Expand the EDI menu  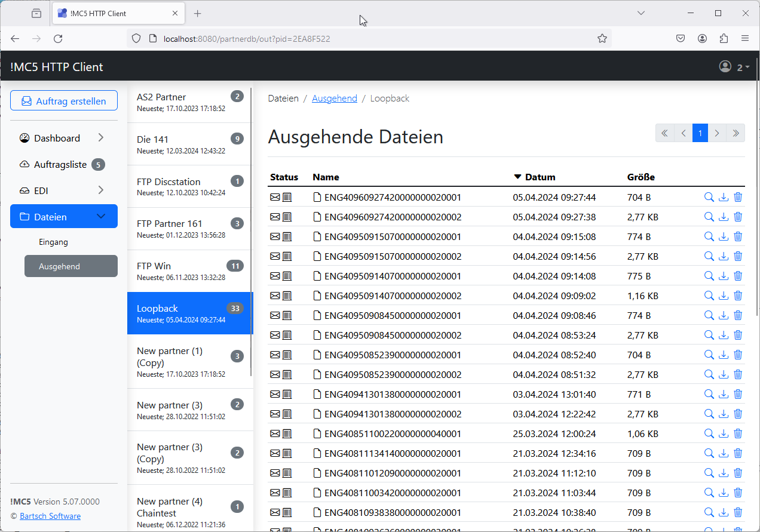pyautogui.click(x=64, y=190)
